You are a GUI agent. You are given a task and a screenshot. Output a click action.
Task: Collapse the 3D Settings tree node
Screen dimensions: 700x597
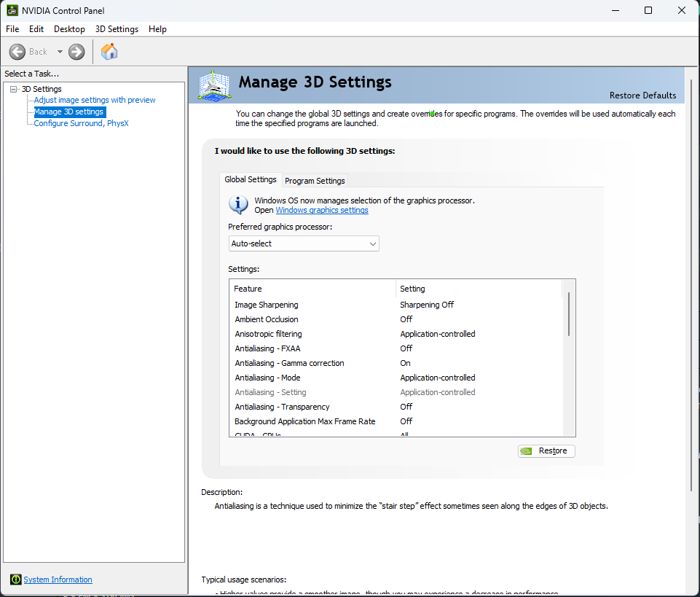pyautogui.click(x=14, y=89)
